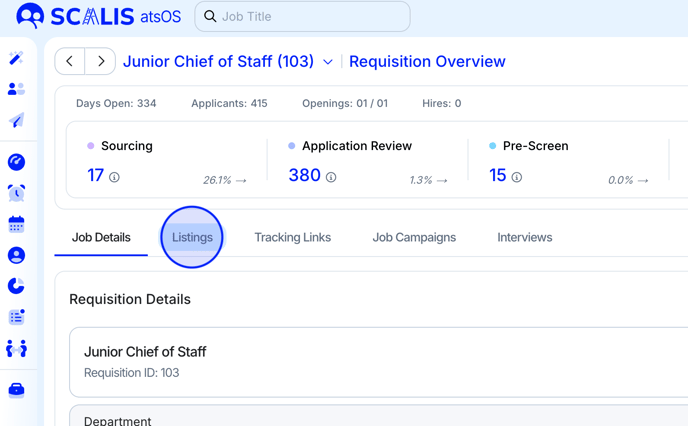Select the Job Campaigns tab
688x426 pixels.
point(414,238)
